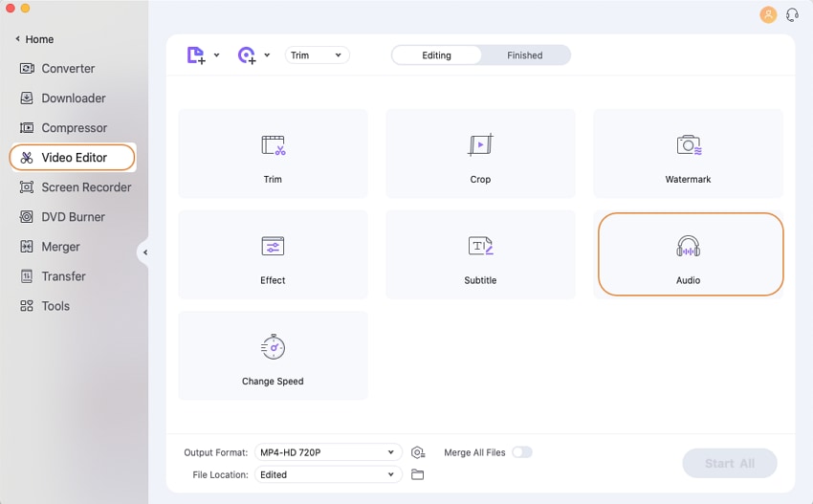Click the Start All button
The image size is (813, 504).
(729, 464)
